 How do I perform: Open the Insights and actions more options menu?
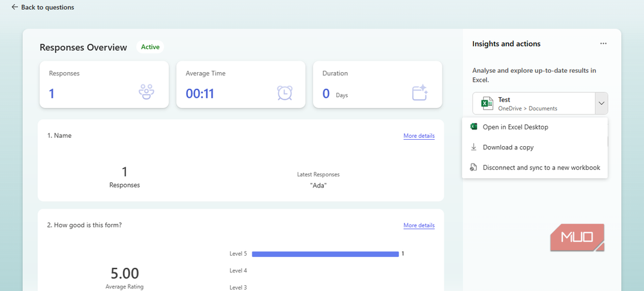click(x=603, y=44)
